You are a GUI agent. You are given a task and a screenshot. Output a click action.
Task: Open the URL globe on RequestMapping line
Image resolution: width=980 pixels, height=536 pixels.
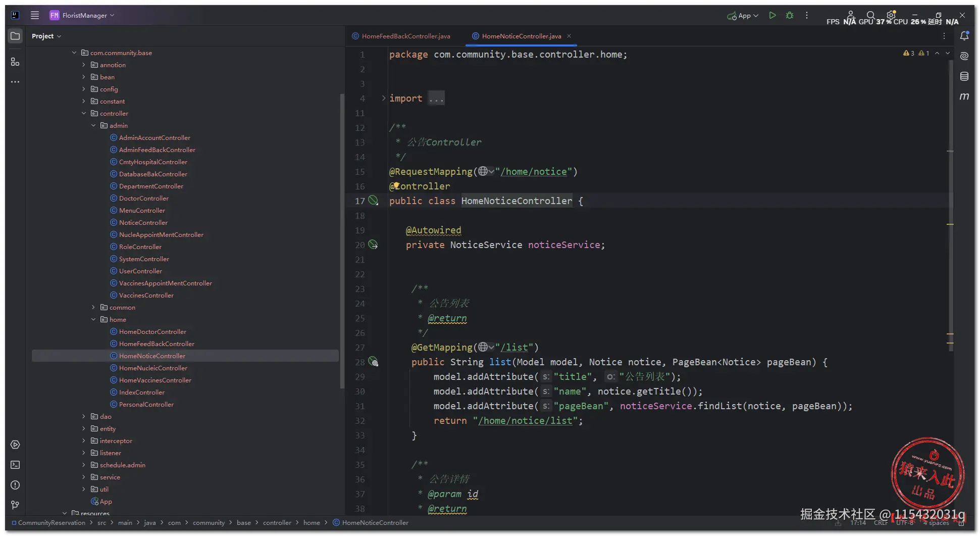pos(486,171)
